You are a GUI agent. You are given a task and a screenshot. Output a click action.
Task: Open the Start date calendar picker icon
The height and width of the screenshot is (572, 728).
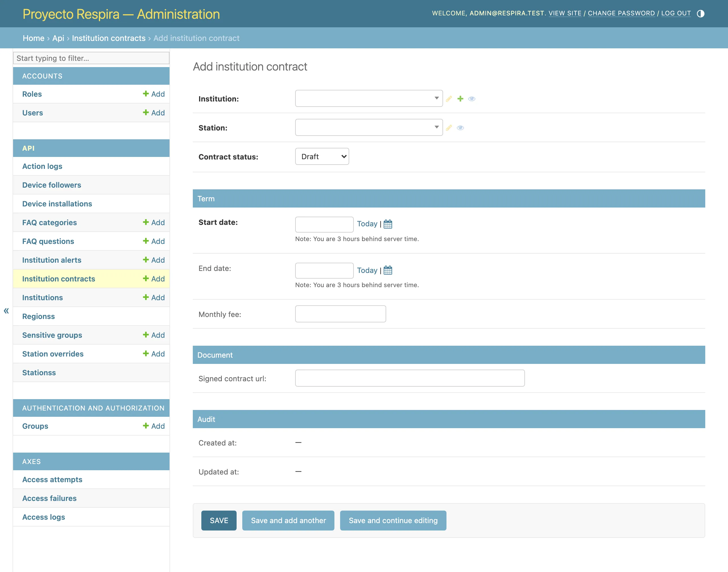(x=388, y=224)
